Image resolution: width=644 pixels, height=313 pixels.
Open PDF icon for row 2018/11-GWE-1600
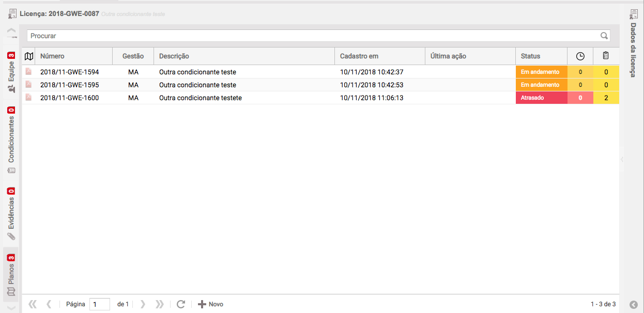coord(29,98)
